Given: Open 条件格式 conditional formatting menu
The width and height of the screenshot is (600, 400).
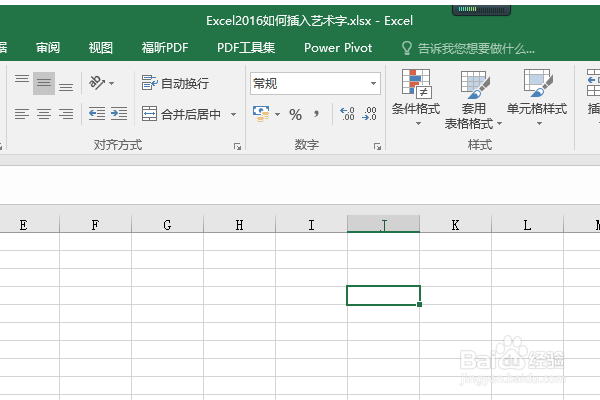Looking at the screenshot, I should tap(416, 98).
